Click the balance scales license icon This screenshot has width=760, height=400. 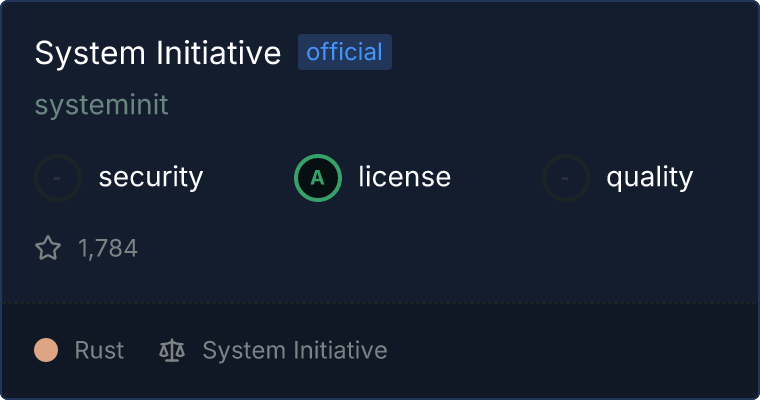172,350
